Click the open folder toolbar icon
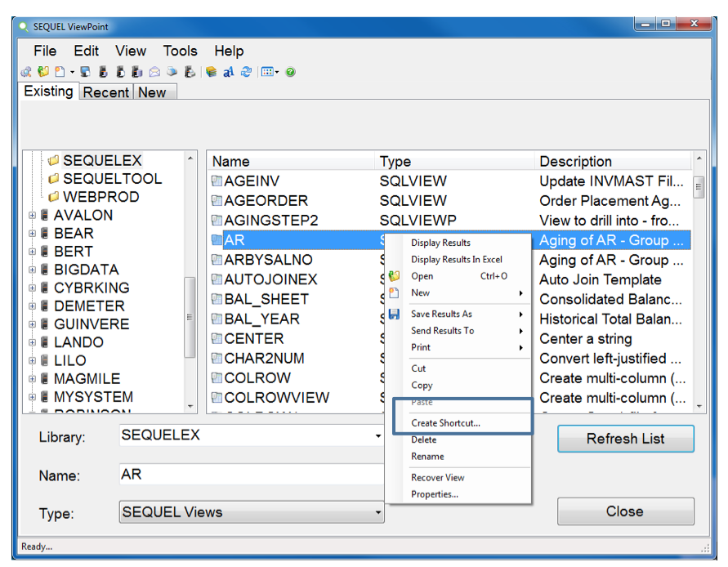Viewport: 728px width, 567px height. 43,72
